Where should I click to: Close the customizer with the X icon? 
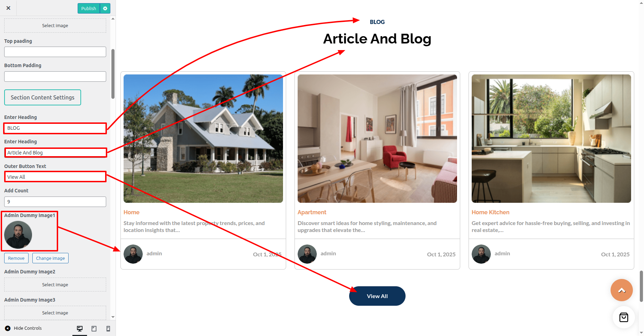click(x=8, y=8)
